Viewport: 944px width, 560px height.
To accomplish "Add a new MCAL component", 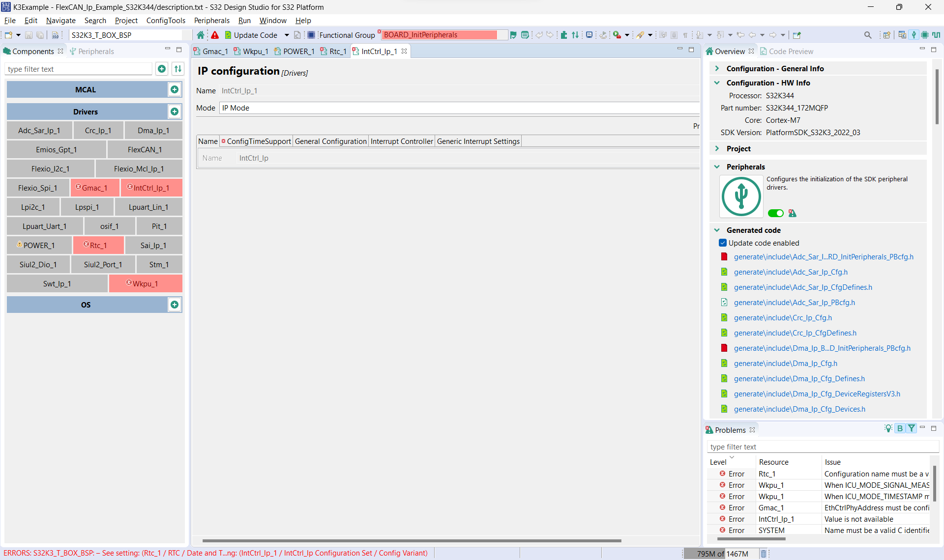I will pyautogui.click(x=175, y=89).
